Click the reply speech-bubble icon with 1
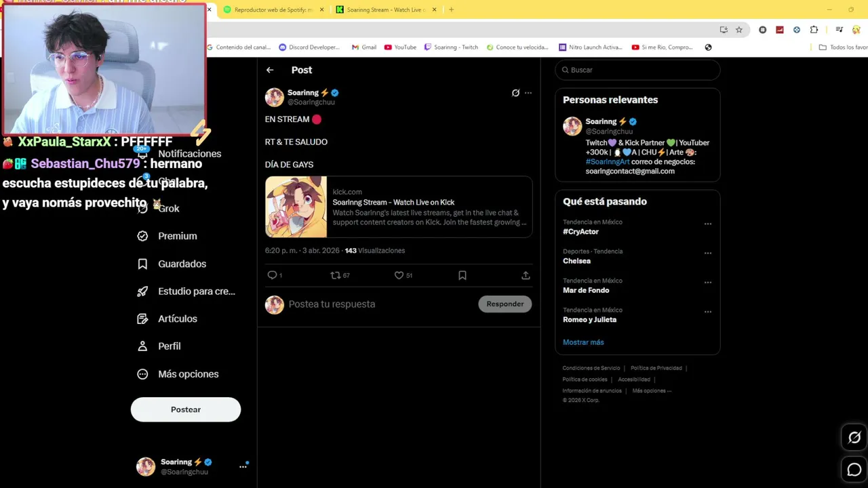Image resolution: width=868 pixels, height=488 pixels. pos(275,275)
